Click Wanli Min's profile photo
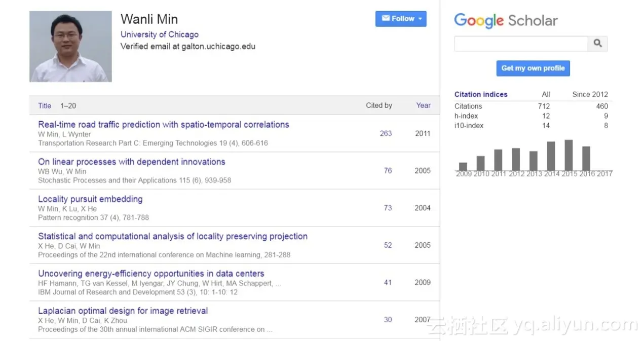The height and width of the screenshot is (341, 644). [x=70, y=47]
